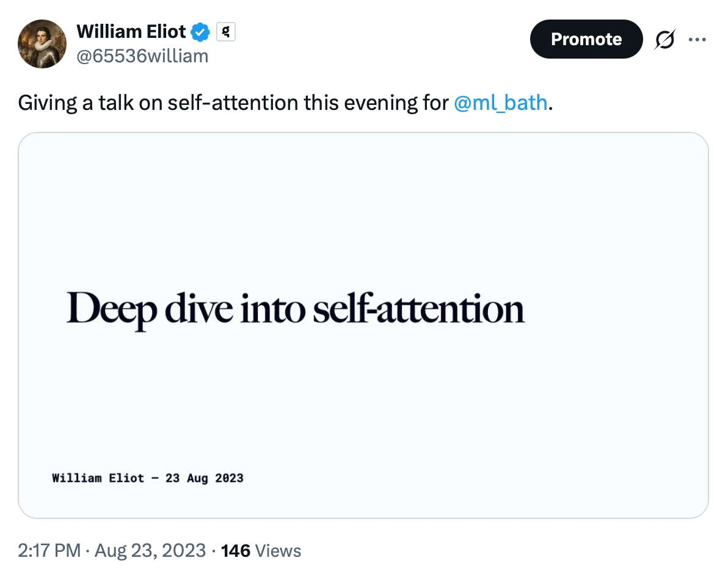Click William Eliot's profile avatar picture
Screen dimensions: 728x580
click(42, 43)
